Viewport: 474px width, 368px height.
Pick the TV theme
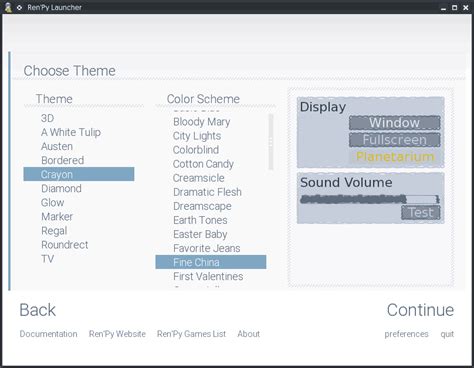47,259
